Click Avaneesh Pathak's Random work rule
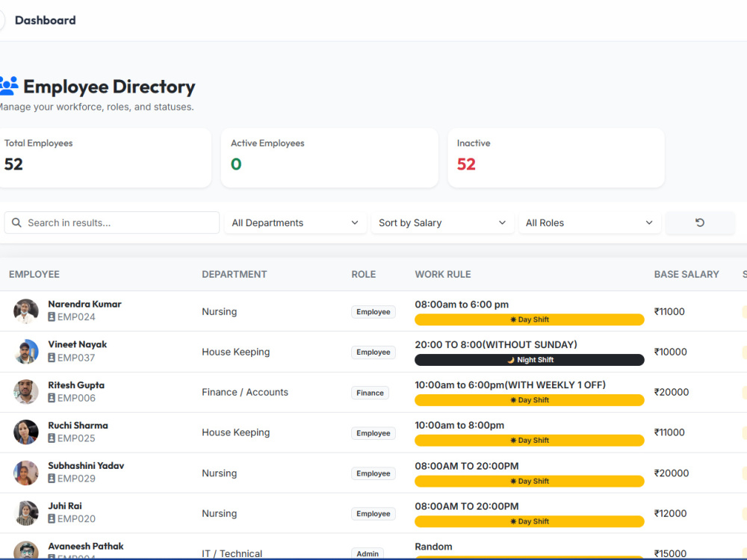 pos(433,547)
